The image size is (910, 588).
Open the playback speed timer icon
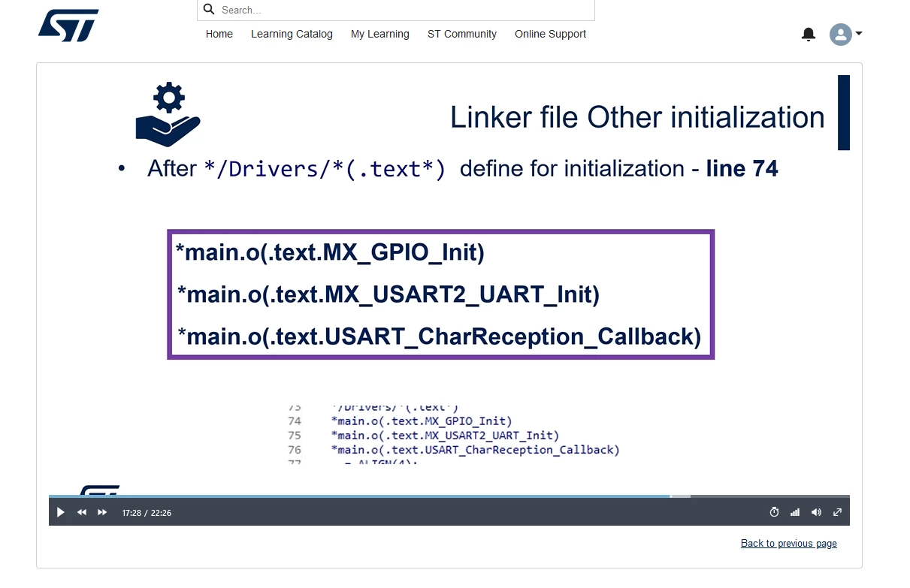(775, 512)
